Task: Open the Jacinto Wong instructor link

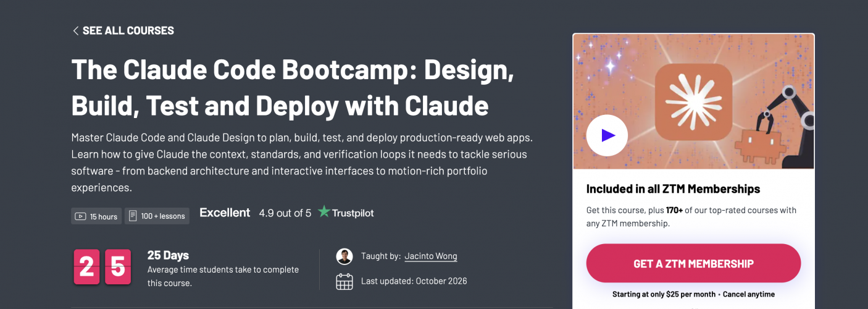Action: [431, 256]
